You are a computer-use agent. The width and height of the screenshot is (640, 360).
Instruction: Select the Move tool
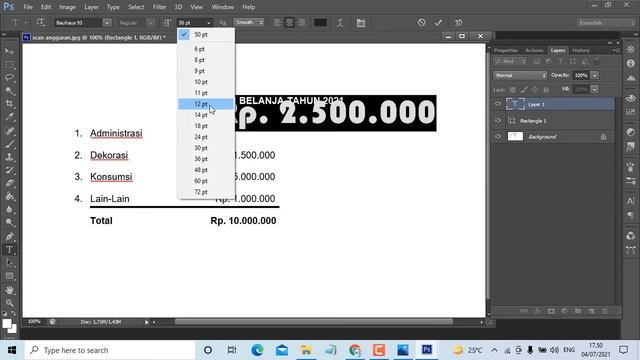tap(9, 51)
